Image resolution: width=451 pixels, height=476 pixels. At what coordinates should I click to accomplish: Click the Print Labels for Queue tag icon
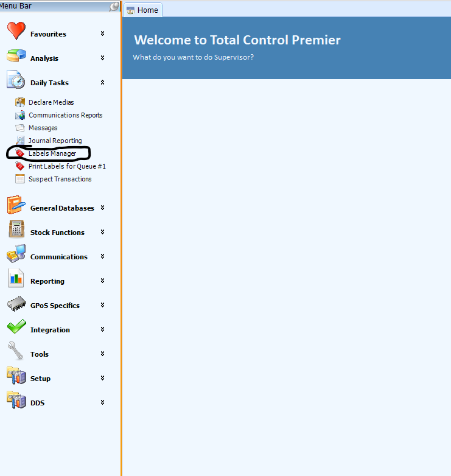coord(20,166)
